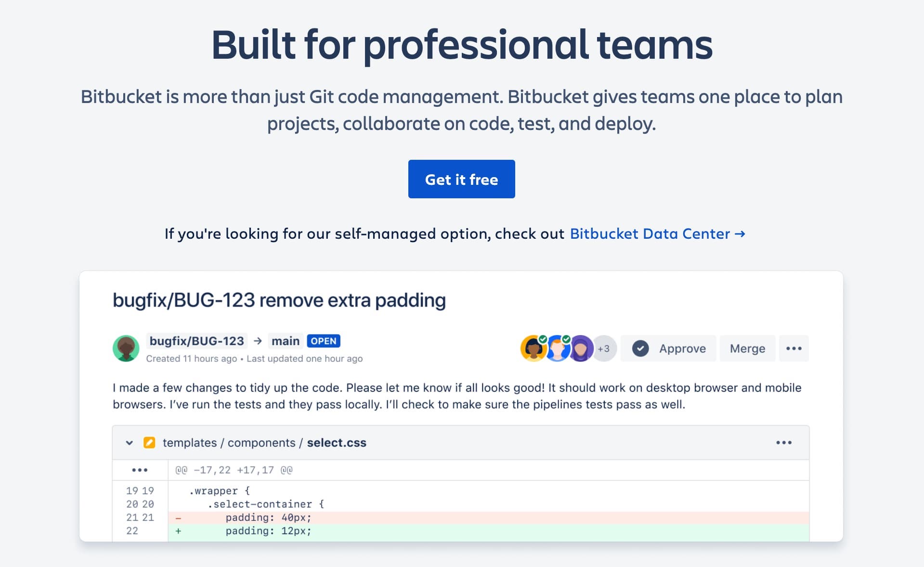Click the arrow between branch names
Image resolution: width=924 pixels, height=567 pixels.
(258, 341)
